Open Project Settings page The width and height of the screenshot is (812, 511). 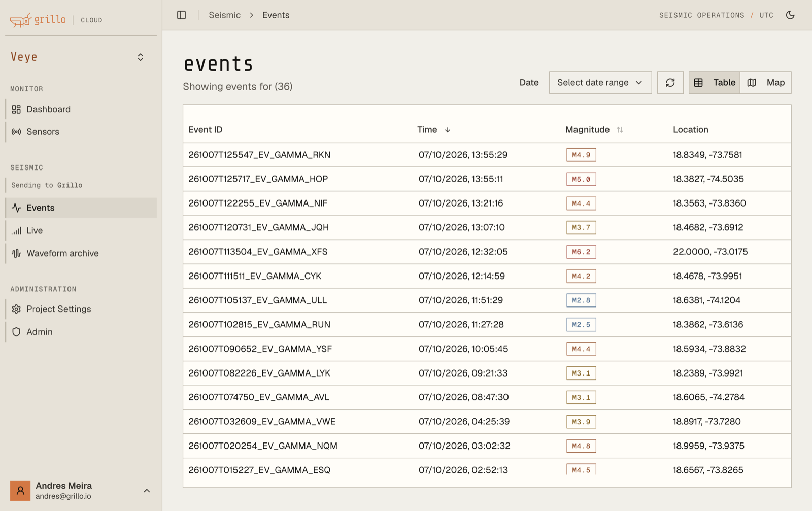[x=81, y=309]
